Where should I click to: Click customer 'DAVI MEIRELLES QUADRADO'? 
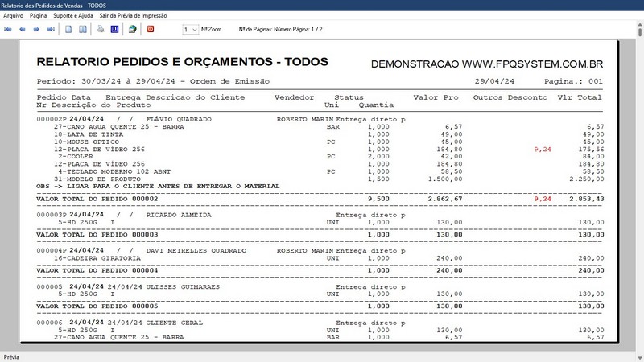click(x=196, y=251)
